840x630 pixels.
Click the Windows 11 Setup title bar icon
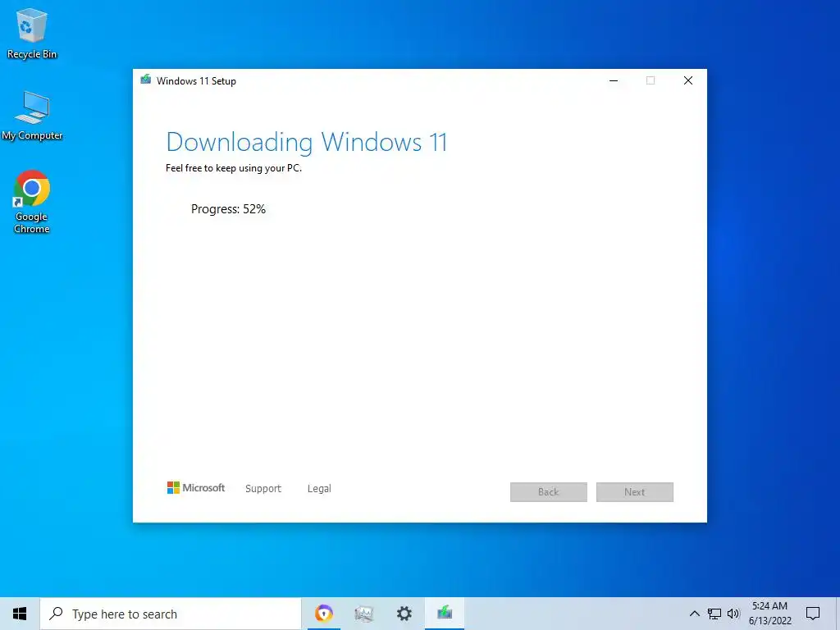[x=146, y=80]
